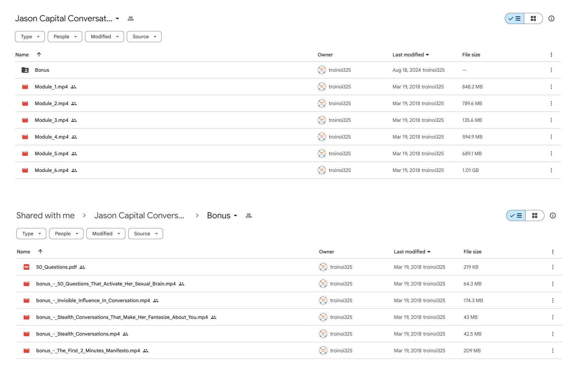The width and height of the screenshot is (588, 385).
Task: Select Module_2.mp4 file name
Action: point(52,103)
